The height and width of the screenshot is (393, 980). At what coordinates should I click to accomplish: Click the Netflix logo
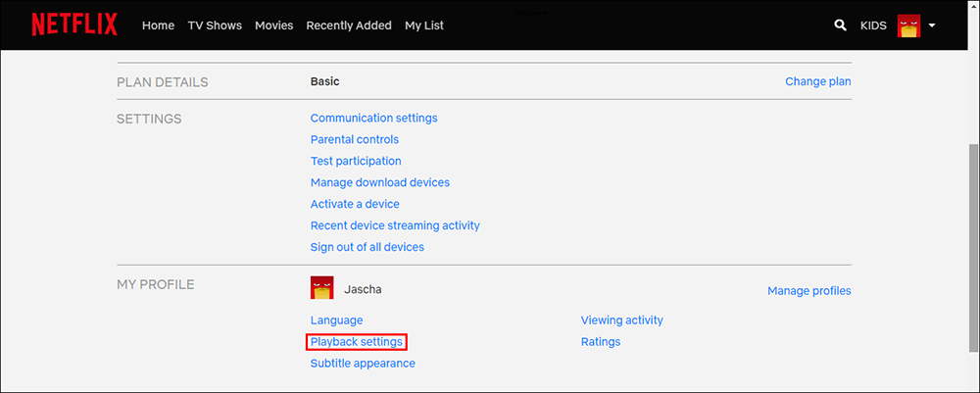click(74, 25)
